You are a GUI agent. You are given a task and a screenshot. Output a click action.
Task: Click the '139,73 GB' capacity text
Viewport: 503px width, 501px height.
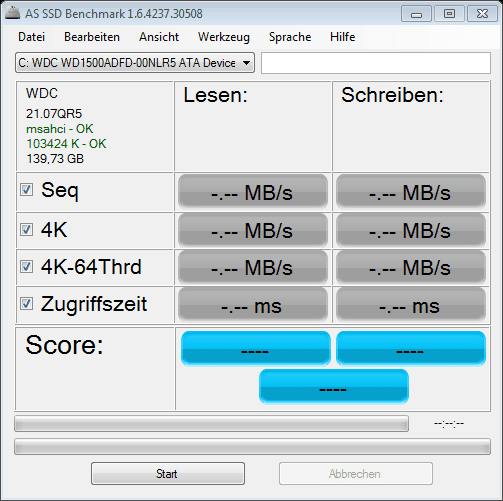55,159
